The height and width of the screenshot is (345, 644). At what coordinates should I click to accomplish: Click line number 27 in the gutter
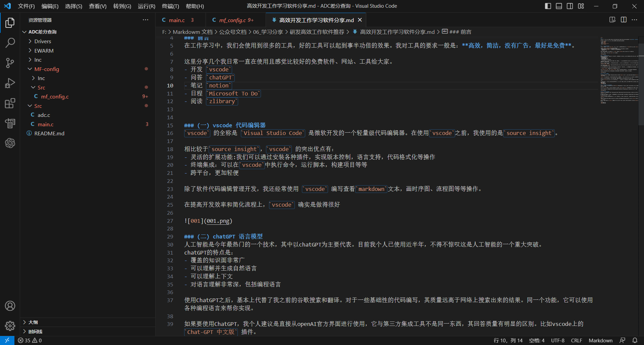pos(170,221)
